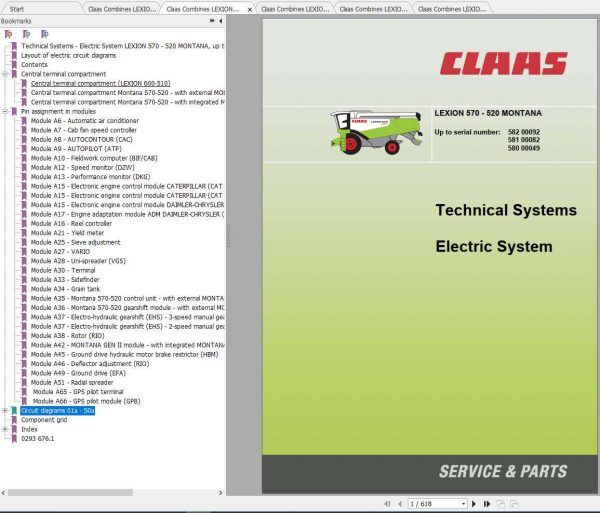Select Module A16 - Reel controller
600x513 pixels.
71,224
